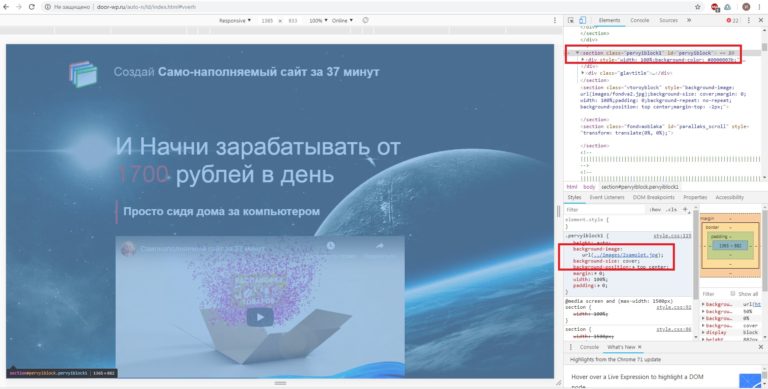Image resolution: width=768 pixels, height=389 pixels.
Task: Show more DevTools tabs via double chevron
Action: 689,20
